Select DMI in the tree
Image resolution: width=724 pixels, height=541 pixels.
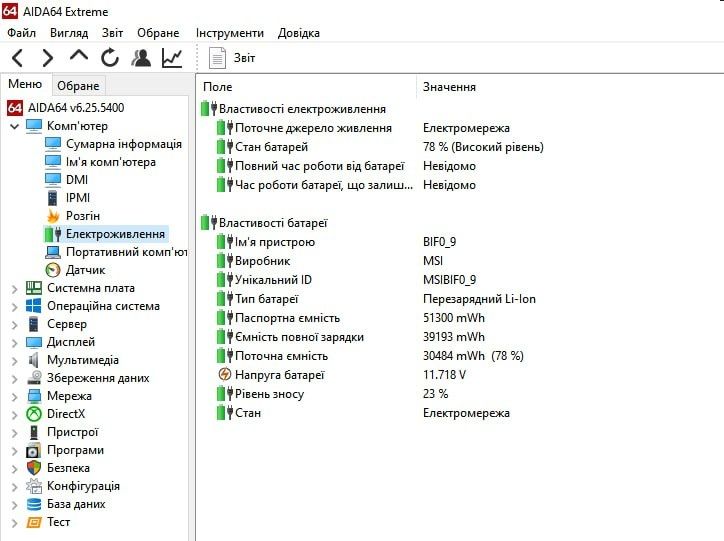click(x=77, y=180)
